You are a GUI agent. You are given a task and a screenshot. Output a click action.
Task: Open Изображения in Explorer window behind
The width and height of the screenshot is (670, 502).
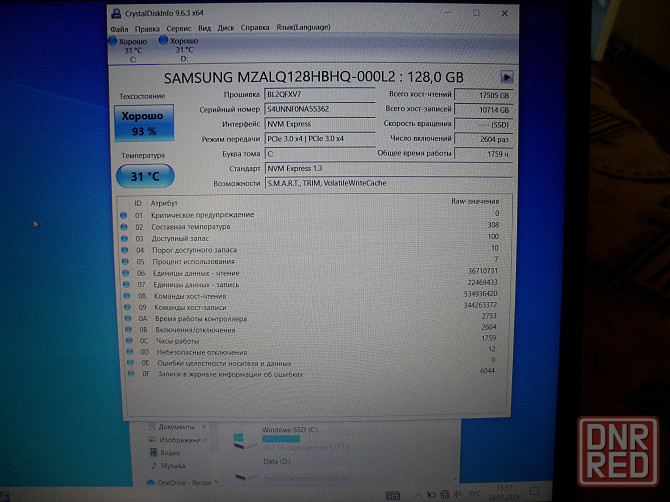179,440
